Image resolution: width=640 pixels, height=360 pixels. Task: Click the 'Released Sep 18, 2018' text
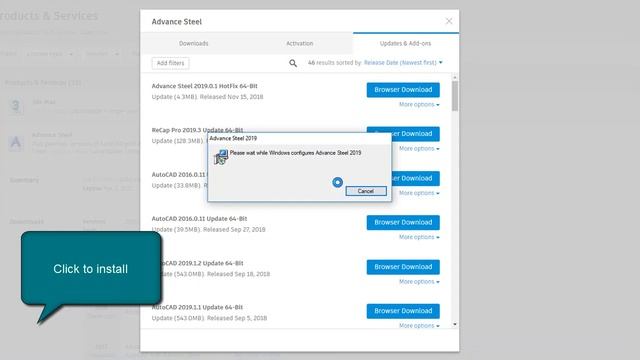coord(238,274)
